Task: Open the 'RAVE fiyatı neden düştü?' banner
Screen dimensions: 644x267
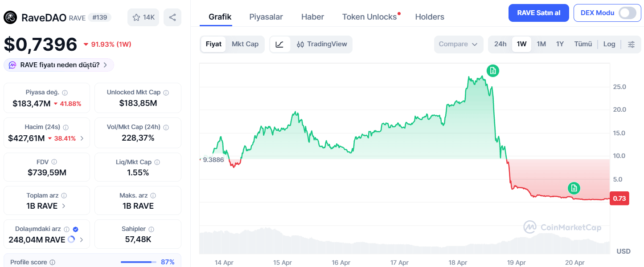Action: 58,65
